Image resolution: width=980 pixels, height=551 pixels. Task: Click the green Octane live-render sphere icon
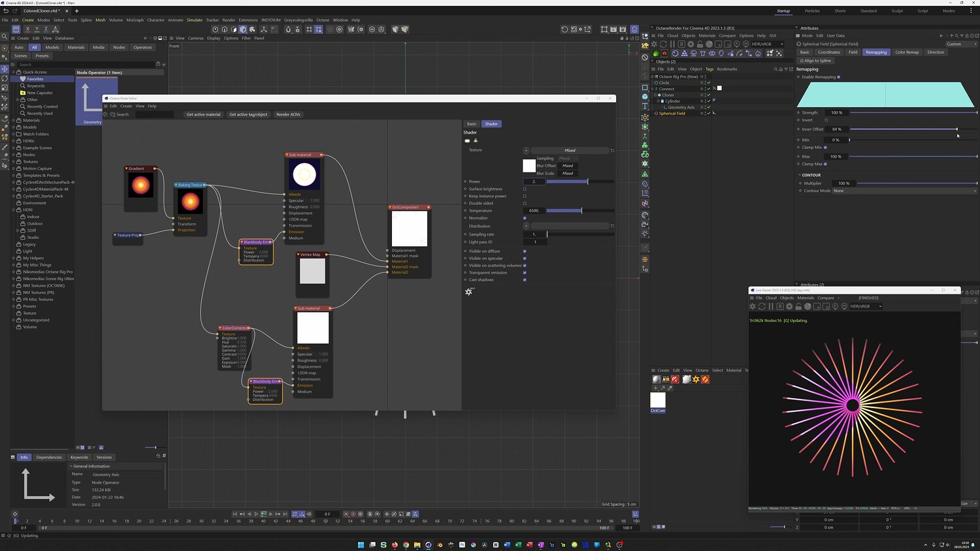[x=656, y=54]
